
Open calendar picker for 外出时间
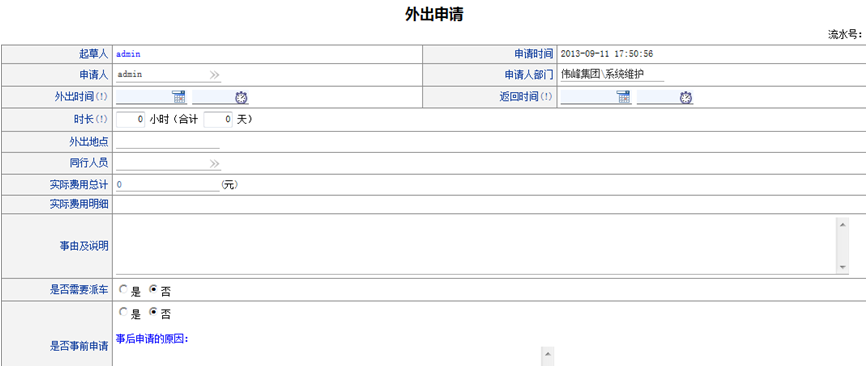point(179,97)
